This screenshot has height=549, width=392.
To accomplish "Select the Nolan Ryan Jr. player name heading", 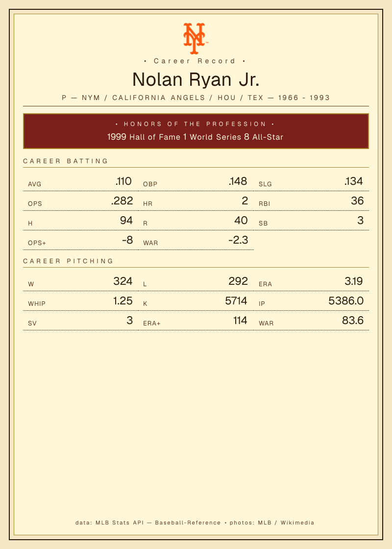I will coord(196,79).
